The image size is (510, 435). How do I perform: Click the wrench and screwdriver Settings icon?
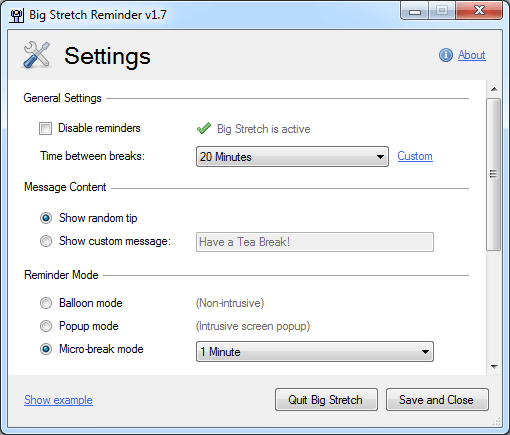(x=37, y=55)
